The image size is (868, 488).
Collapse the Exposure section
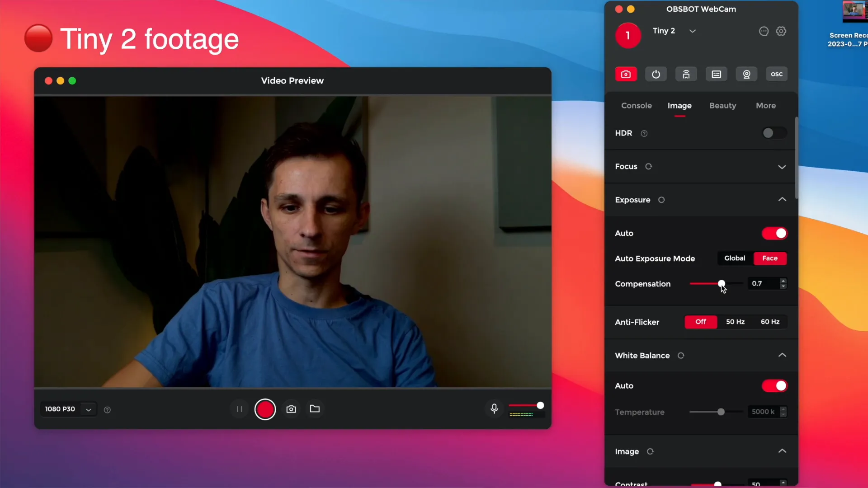click(x=782, y=199)
